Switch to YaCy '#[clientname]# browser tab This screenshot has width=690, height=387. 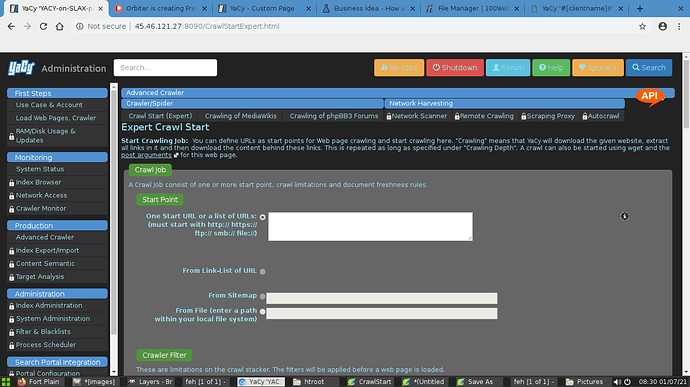tap(576, 8)
